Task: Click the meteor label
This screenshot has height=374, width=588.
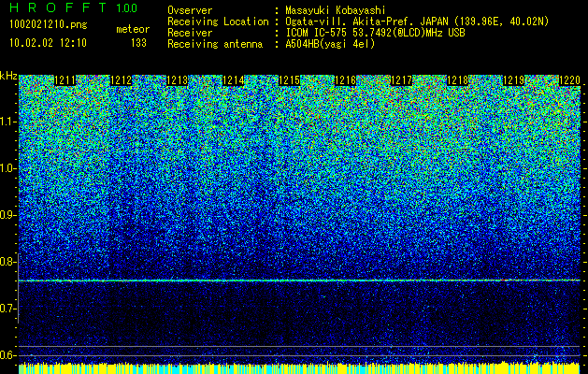Action: click(x=133, y=29)
